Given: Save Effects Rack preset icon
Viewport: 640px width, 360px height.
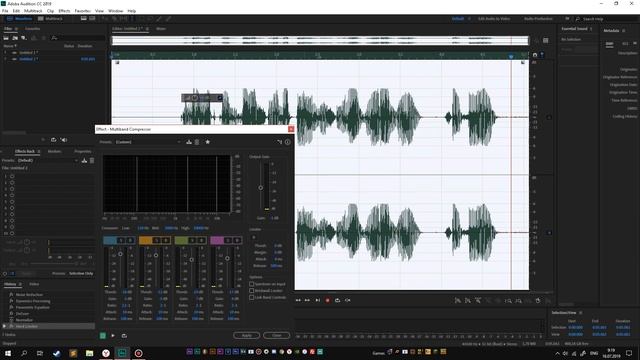Looking at the screenshot, I should pos(84,160).
